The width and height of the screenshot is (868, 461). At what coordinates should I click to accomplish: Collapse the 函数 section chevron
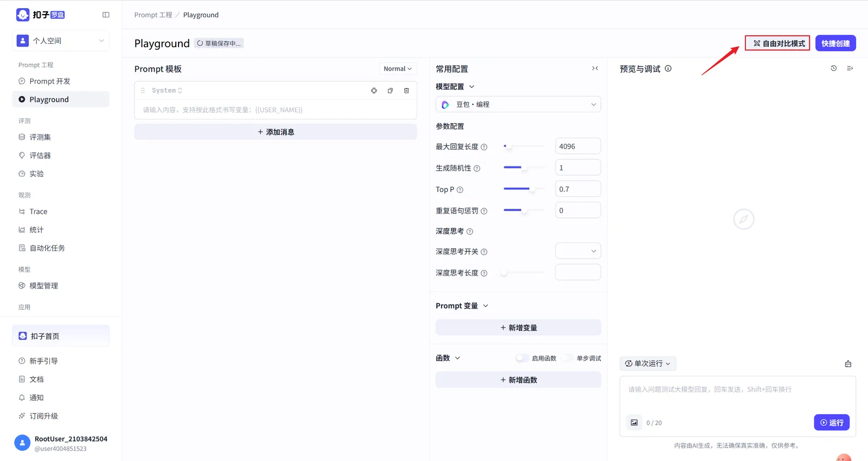tap(457, 358)
